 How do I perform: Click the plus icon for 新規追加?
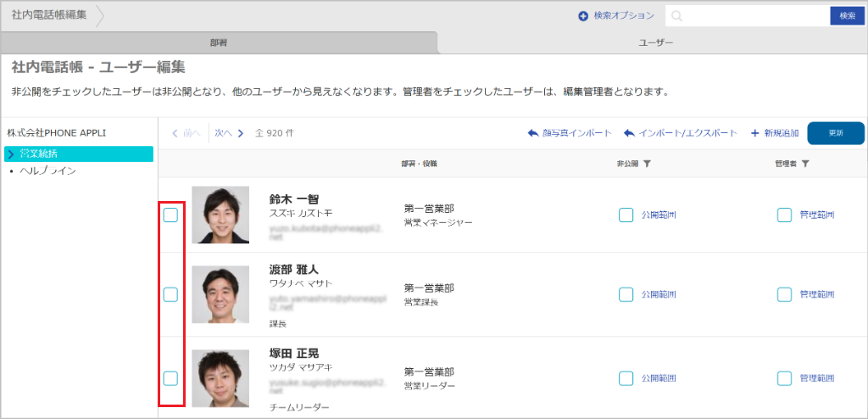click(755, 133)
